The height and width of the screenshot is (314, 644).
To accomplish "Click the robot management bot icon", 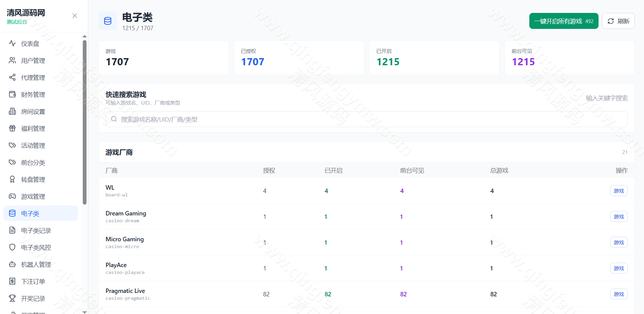I will click(x=12, y=264).
